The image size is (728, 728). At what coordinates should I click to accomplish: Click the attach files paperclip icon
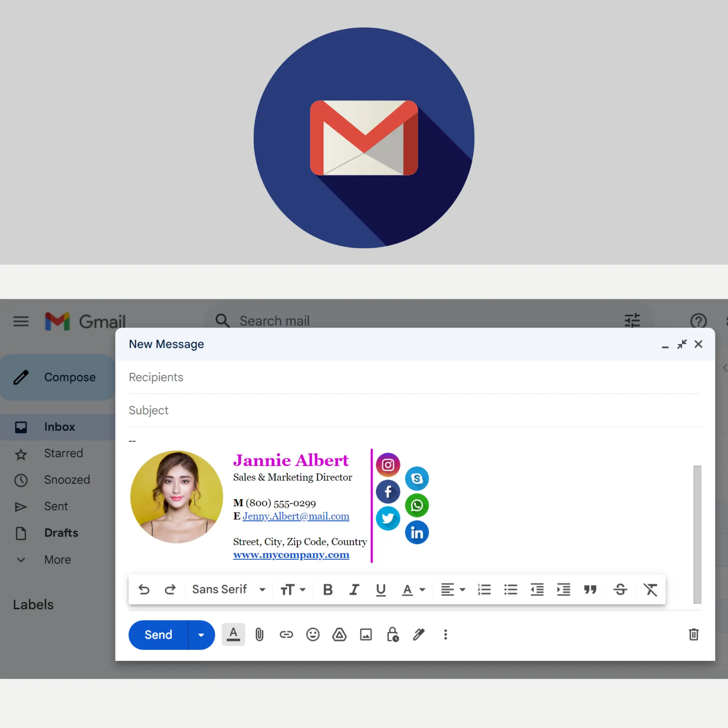pyautogui.click(x=259, y=634)
